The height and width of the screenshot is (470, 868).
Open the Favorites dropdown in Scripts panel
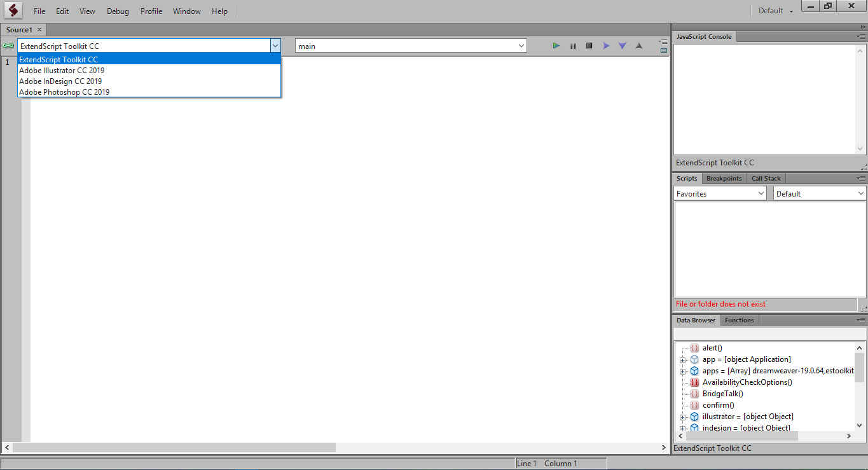coord(720,193)
